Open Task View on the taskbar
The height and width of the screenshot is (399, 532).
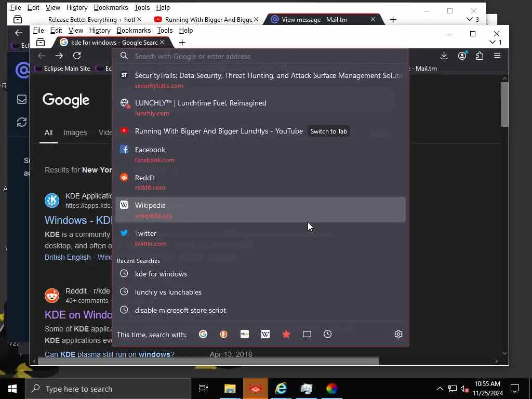tap(203, 389)
